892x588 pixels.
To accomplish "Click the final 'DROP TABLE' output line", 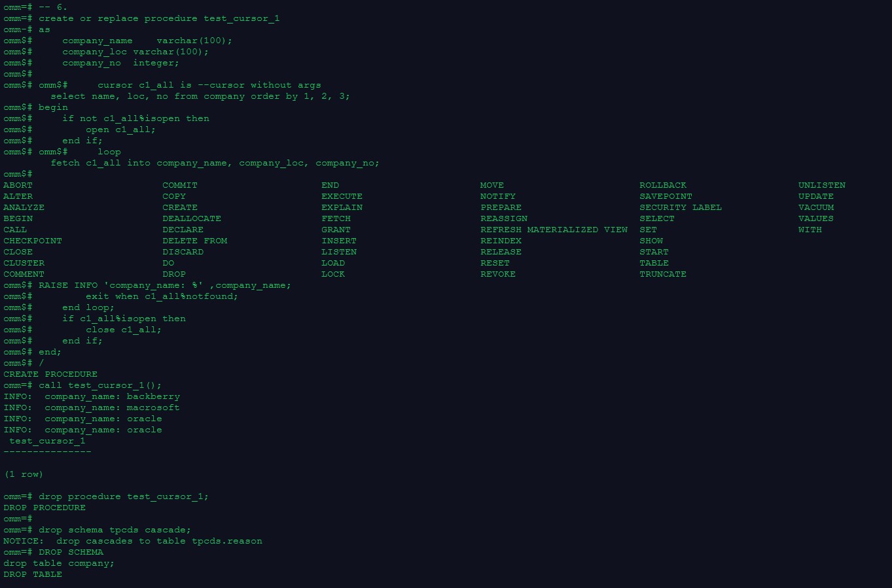I will 33,574.
